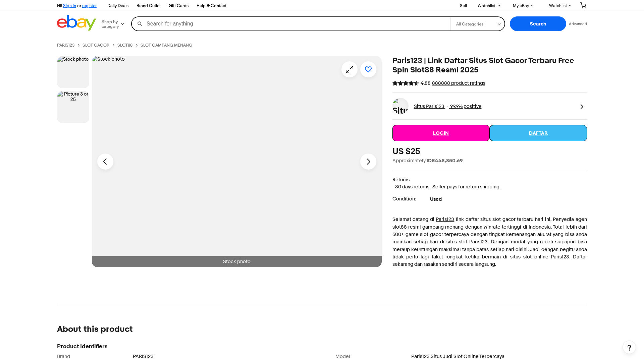Follow Paris123 link in description
The height and width of the screenshot is (362, 644).
(445, 219)
